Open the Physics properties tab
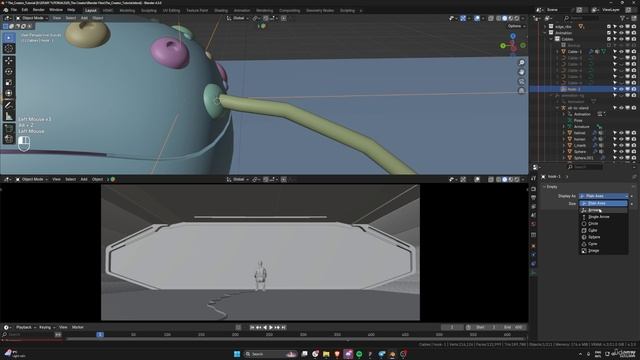 [533, 255]
